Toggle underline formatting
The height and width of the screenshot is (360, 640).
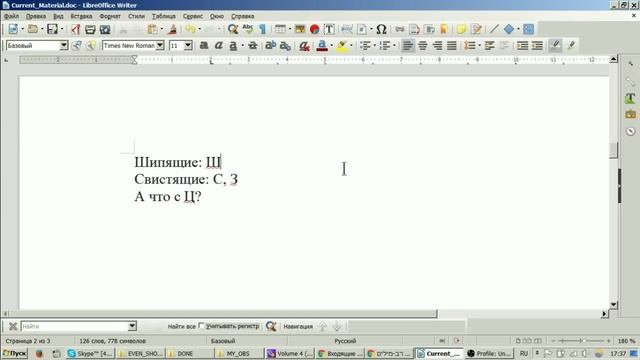(233, 45)
